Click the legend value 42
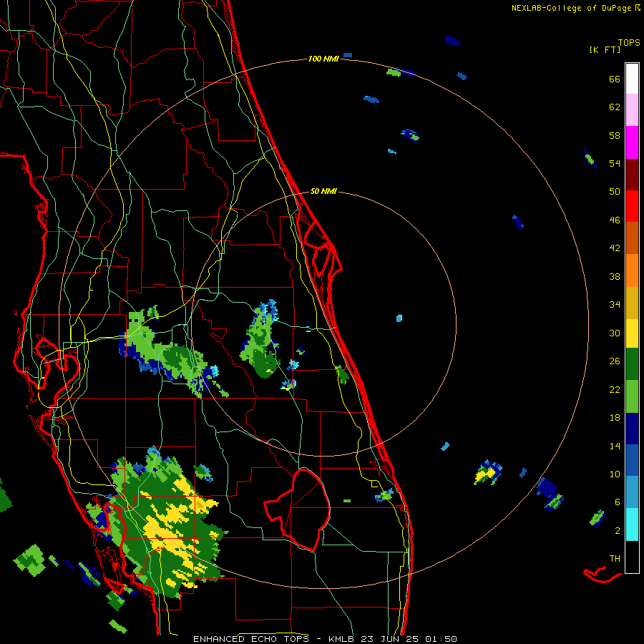The height and width of the screenshot is (644, 644). pos(615,248)
